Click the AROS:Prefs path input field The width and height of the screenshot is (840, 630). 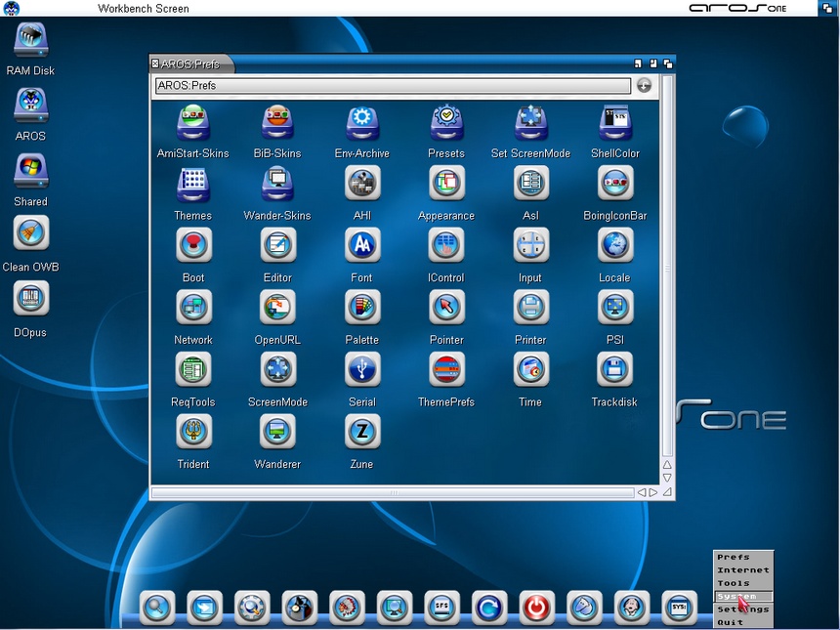(392, 86)
